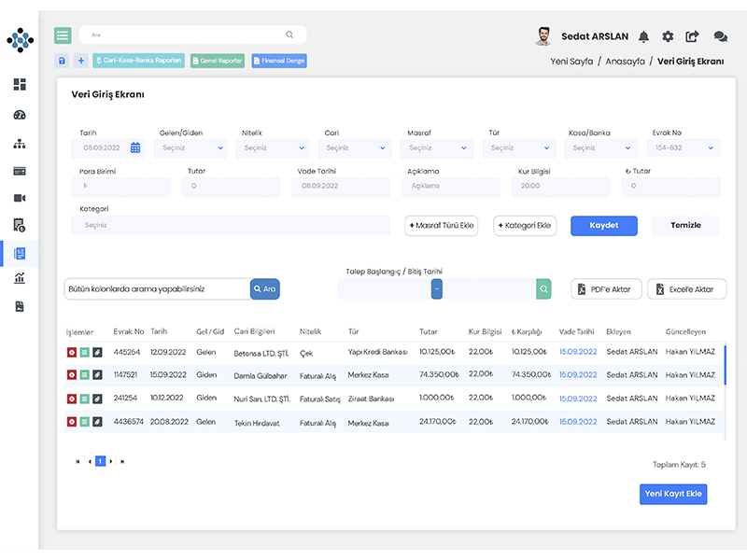Screen dimensions: 747x560
Task: Click the Yeni Kayıt Ekle button
Action: (673, 494)
